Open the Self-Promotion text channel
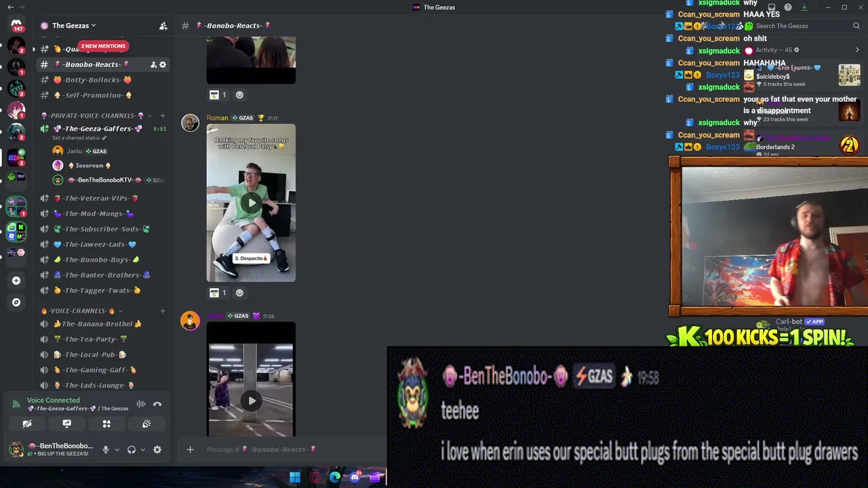Image resolution: width=868 pixels, height=488 pixels. 103,96
